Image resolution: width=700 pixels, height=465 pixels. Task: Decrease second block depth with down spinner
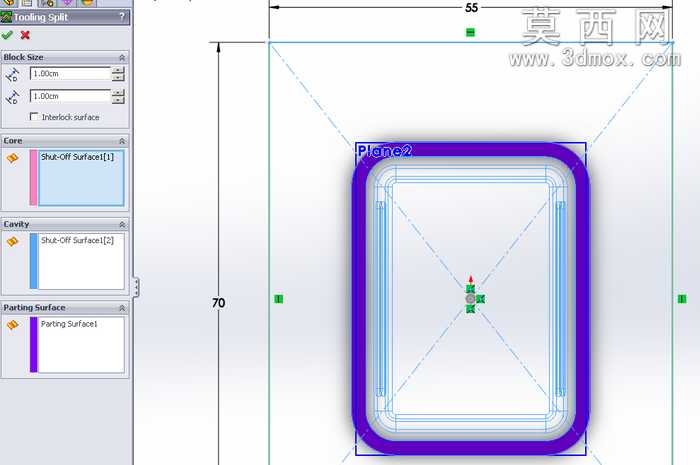point(118,100)
